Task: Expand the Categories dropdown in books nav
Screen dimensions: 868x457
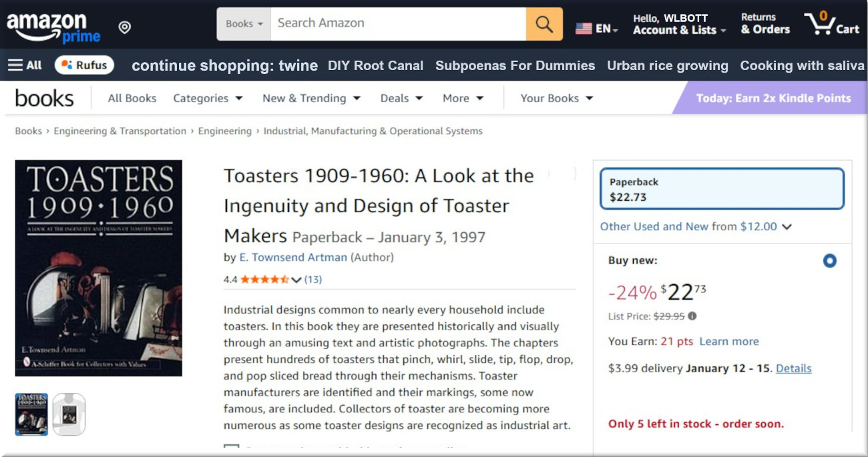Action: click(208, 99)
